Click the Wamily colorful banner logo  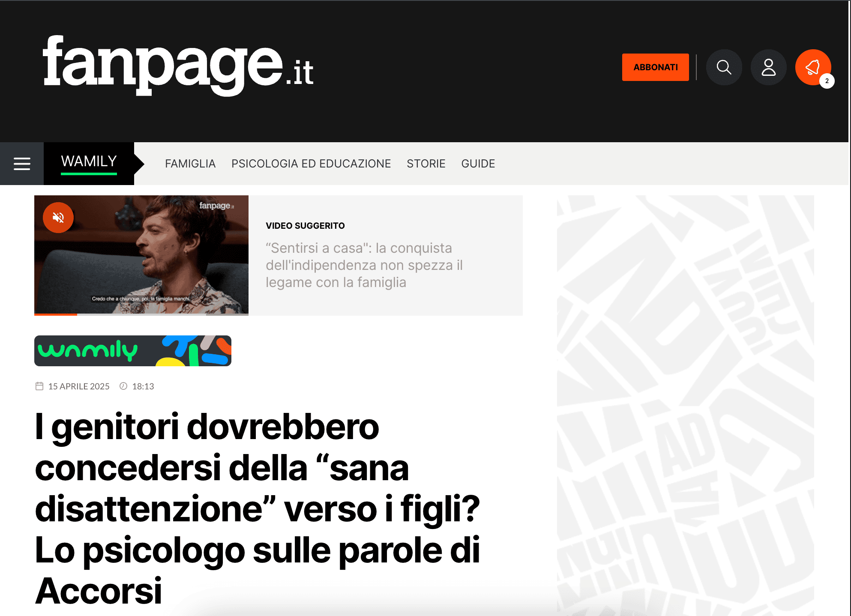pyautogui.click(x=133, y=351)
